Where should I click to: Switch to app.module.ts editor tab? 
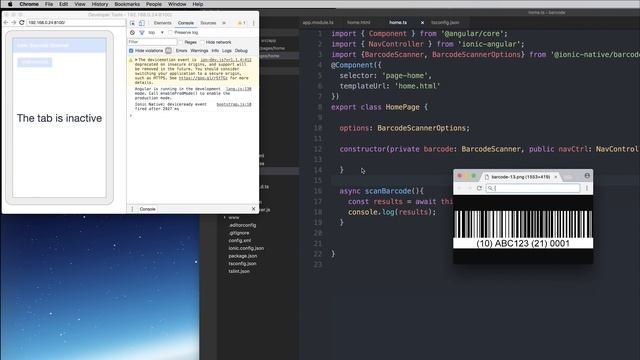pyautogui.click(x=318, y=23)
